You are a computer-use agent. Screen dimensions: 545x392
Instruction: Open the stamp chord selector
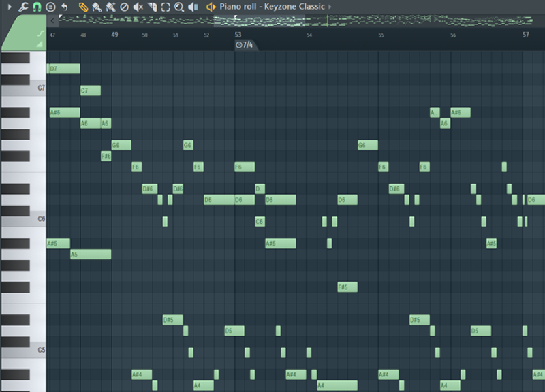point(50,7)
